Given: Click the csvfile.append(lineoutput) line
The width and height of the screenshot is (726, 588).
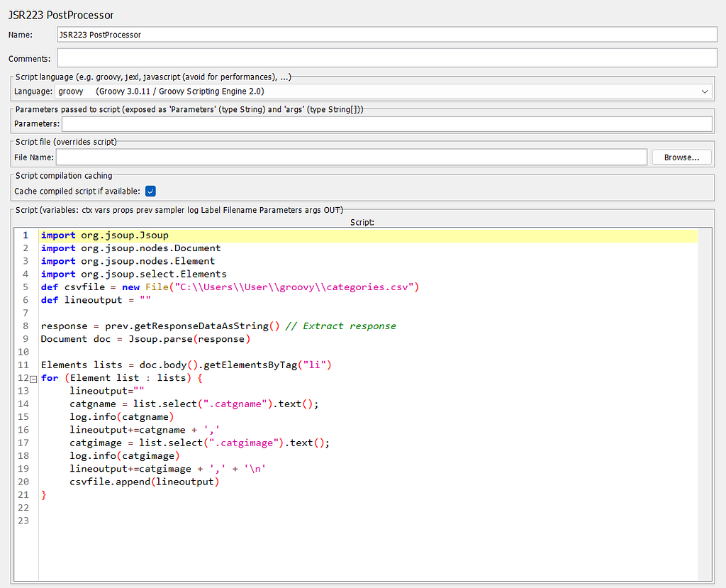Looking at the screenshot, I should pos(145,482).
